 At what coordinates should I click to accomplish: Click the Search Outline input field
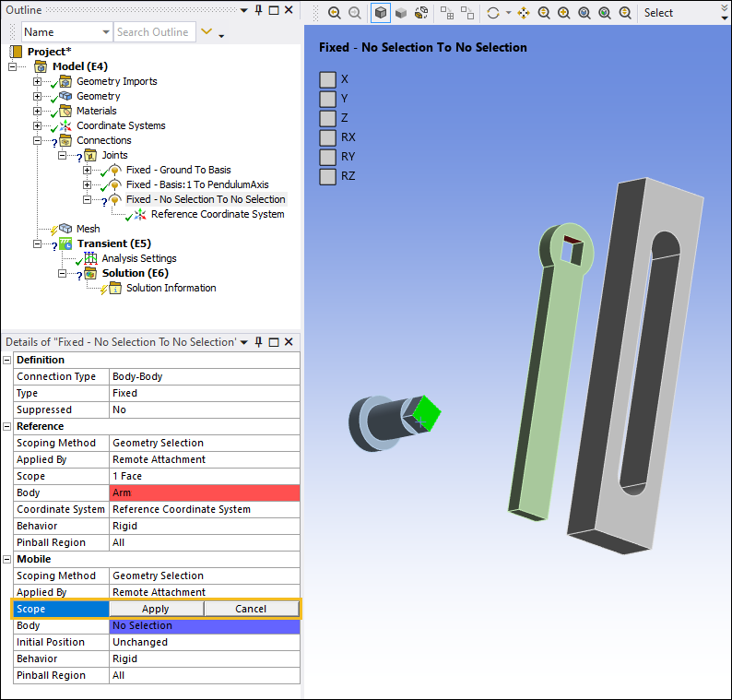154,32
